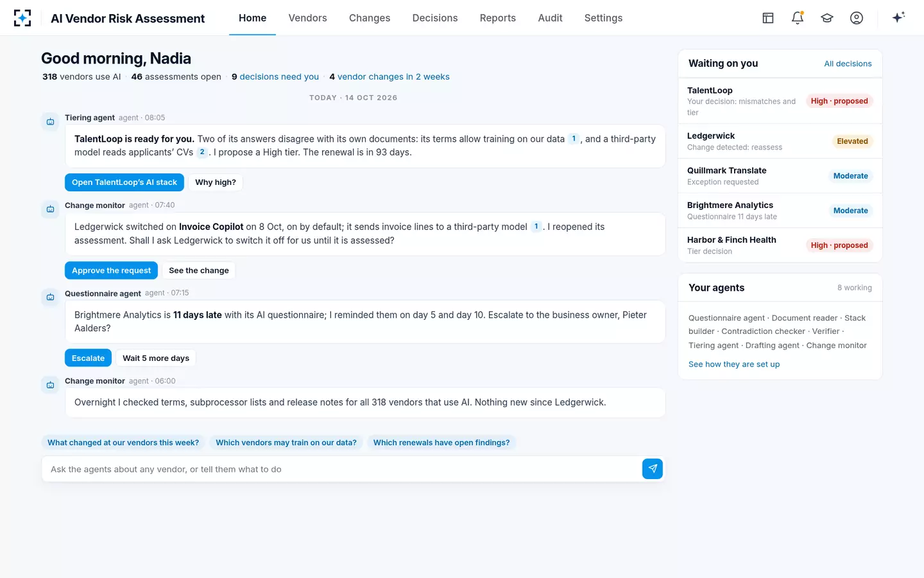The width and height of the screenshot is (924, 578).
Task: Open citation 1 in Ledgerwick message
Action: 536,227
